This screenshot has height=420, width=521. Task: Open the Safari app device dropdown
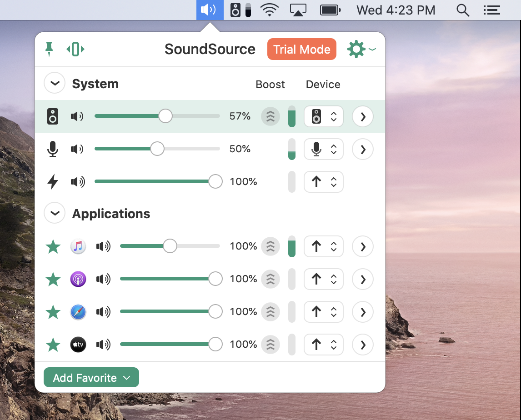pos(324,312)
